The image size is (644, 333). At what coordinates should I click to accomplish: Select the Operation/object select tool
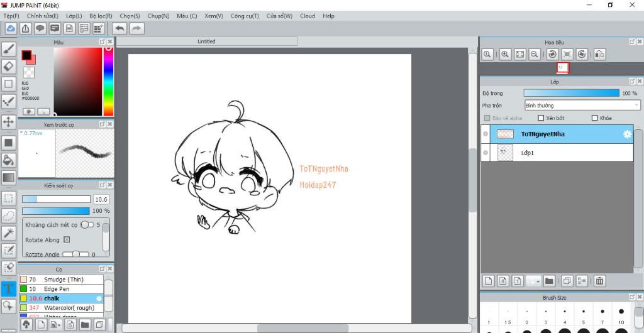[x=9, y=306]
